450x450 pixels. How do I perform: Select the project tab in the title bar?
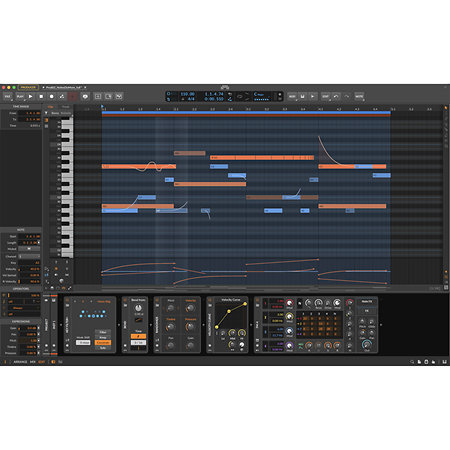[64, 87]
